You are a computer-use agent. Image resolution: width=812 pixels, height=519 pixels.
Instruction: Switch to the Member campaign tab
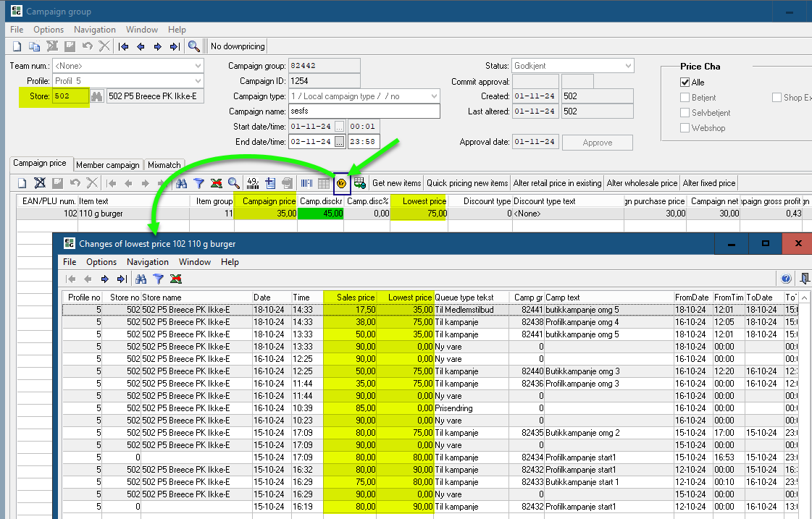[107, 165]
